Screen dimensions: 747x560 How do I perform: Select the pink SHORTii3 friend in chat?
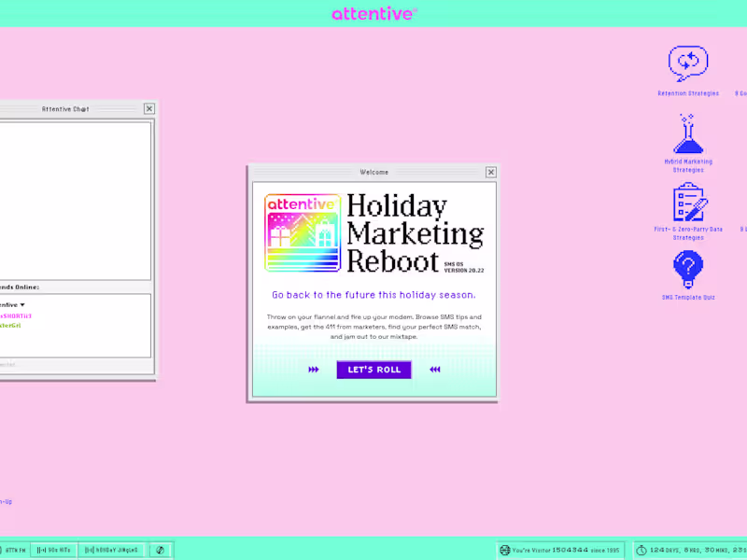pos(16,316)
